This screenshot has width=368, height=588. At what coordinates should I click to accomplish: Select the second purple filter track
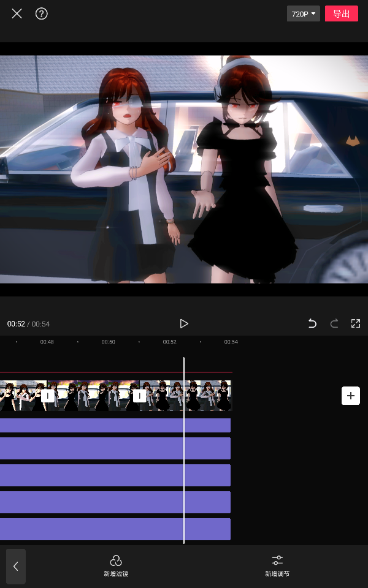pyautogui.click(x=115, y=448)
